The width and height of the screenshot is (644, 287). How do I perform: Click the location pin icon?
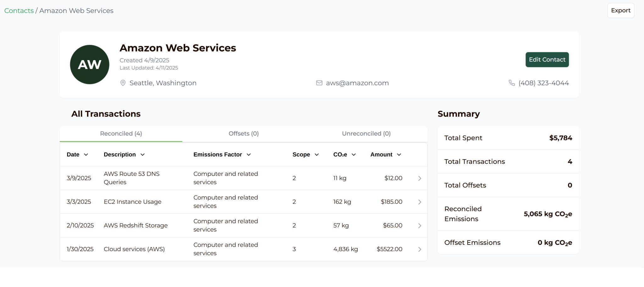(123, 83)
